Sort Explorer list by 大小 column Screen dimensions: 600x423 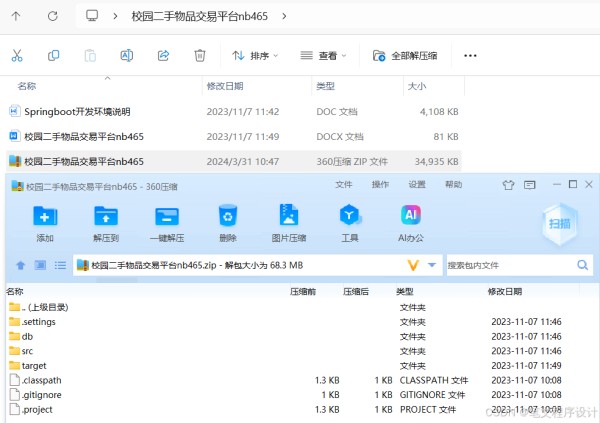(x=417, y=86)
